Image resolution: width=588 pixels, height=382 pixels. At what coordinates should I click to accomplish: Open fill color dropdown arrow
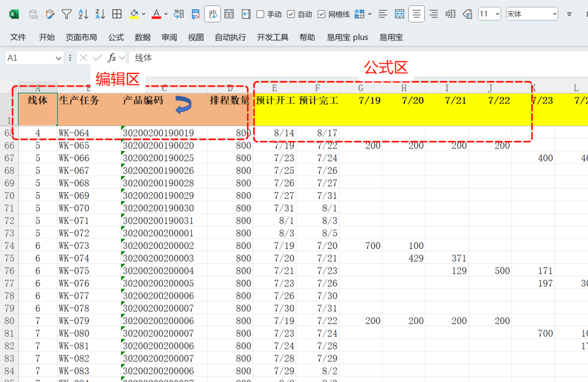(x=144, y=14)
